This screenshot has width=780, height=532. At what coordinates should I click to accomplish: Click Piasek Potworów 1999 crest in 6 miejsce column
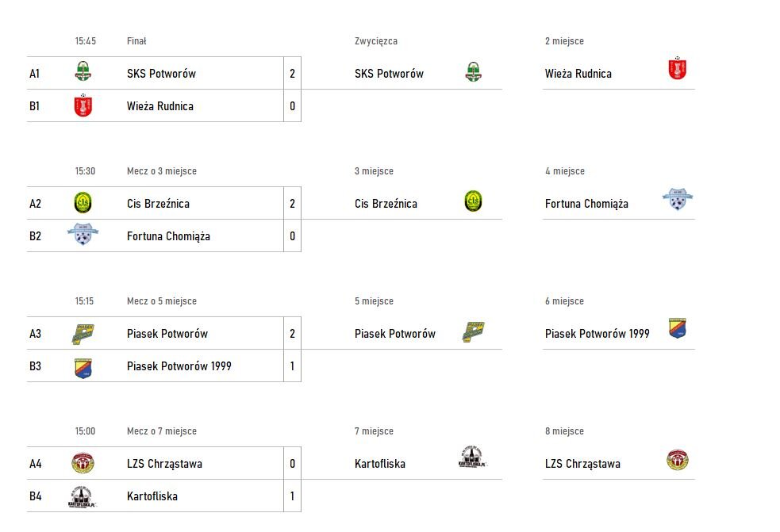[678, 329]
